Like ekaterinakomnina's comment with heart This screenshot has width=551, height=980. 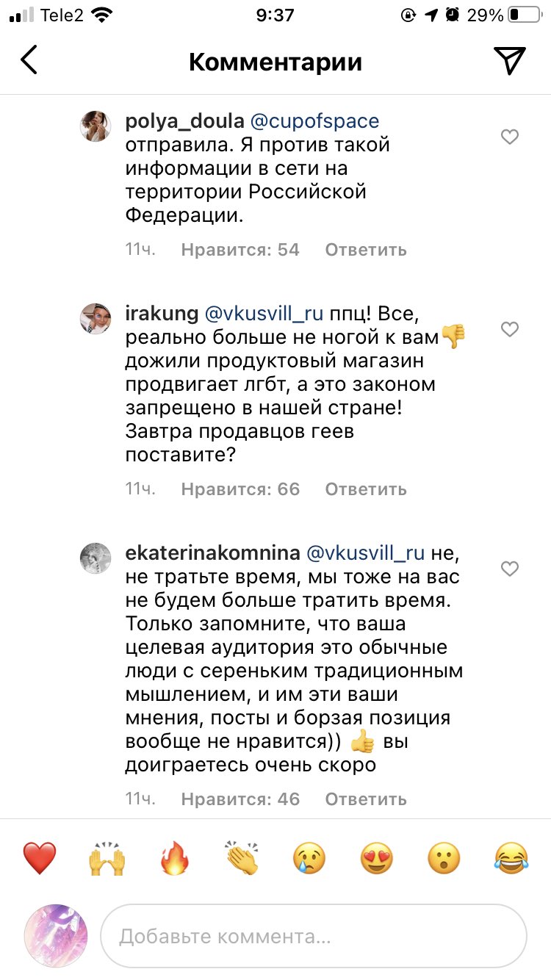pos(509,568)
